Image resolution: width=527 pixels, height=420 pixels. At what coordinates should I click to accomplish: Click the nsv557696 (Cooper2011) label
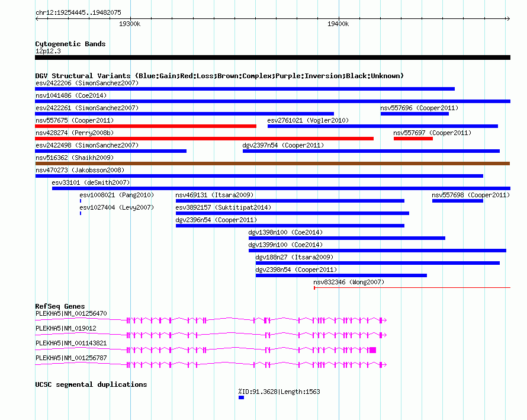click(419, 108)
